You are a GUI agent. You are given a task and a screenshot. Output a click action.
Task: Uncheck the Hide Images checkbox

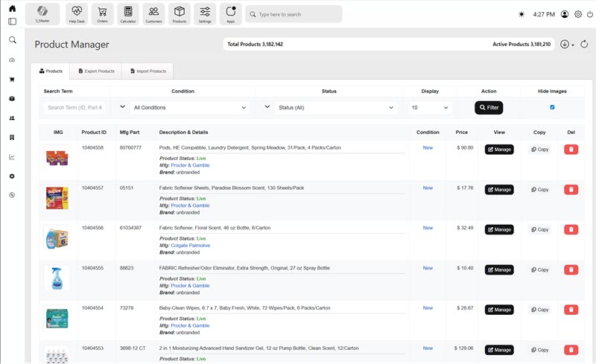coord(552,107)
